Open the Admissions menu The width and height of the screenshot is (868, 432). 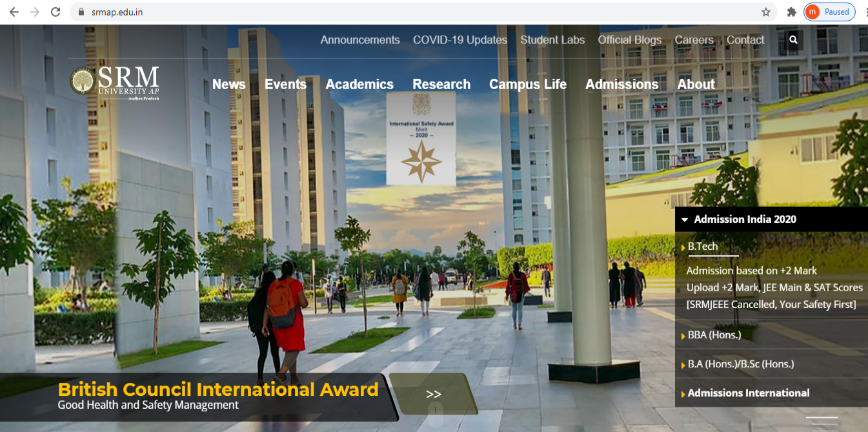[622, 85]
